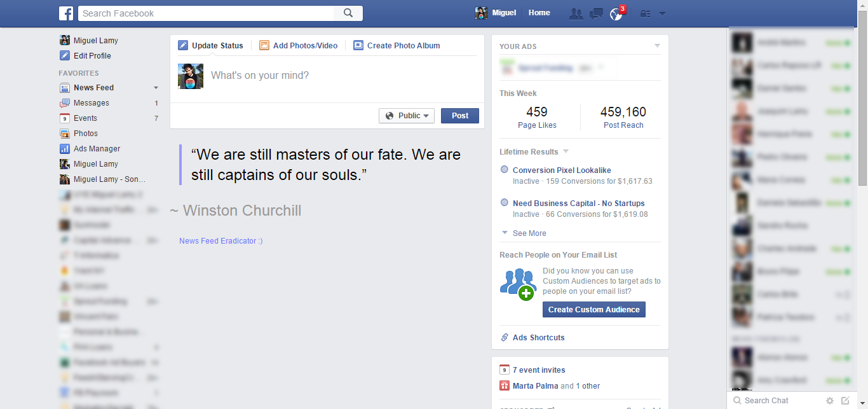
Task: Open the Public audience selector dropdown
Action: coord(407,116)
